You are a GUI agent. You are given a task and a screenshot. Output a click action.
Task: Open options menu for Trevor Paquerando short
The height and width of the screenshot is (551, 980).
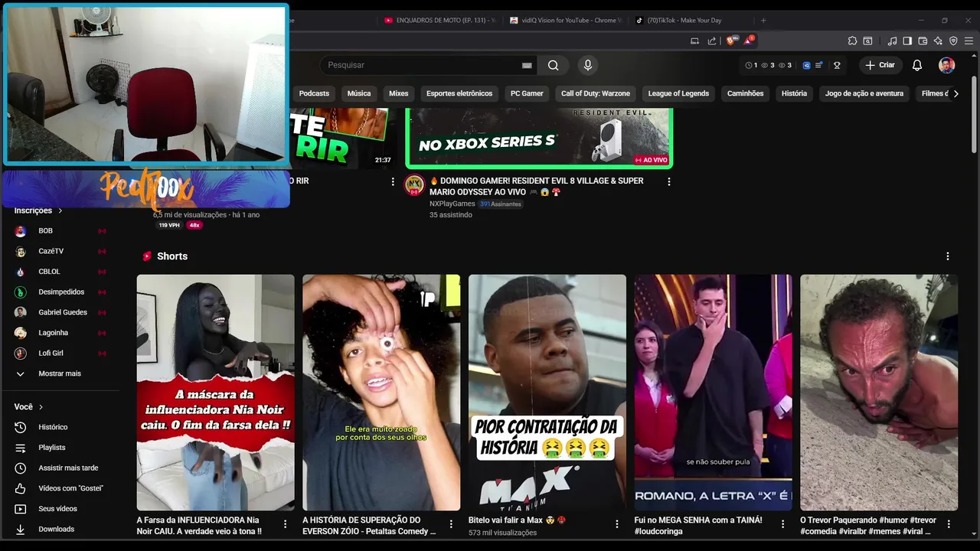coord(949,524)
